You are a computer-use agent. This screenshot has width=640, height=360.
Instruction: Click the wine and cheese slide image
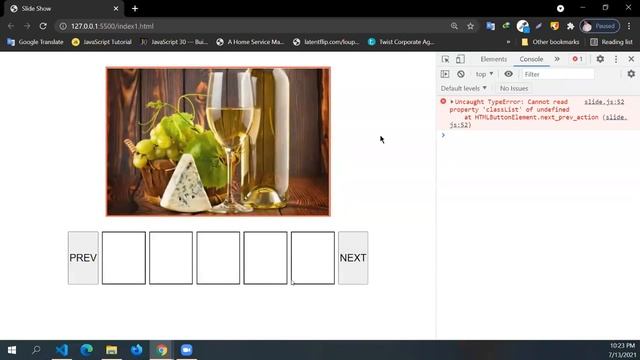click(x=218, y=142)
